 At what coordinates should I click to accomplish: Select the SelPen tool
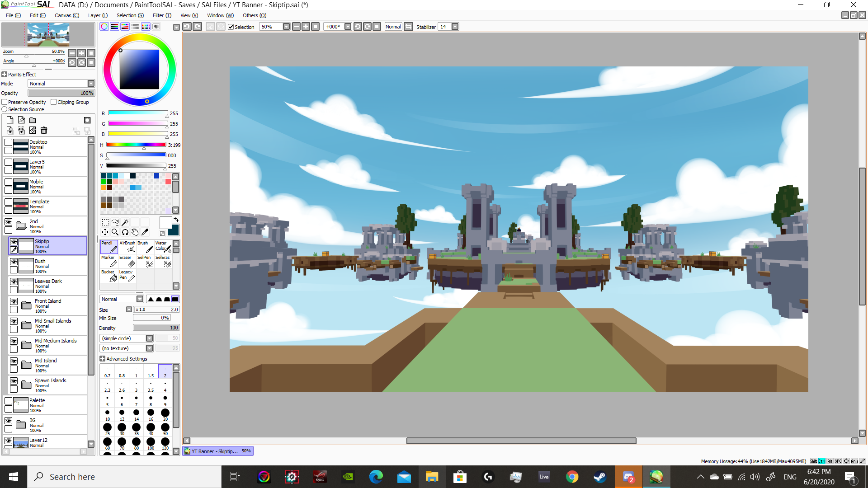click(145, 261)
